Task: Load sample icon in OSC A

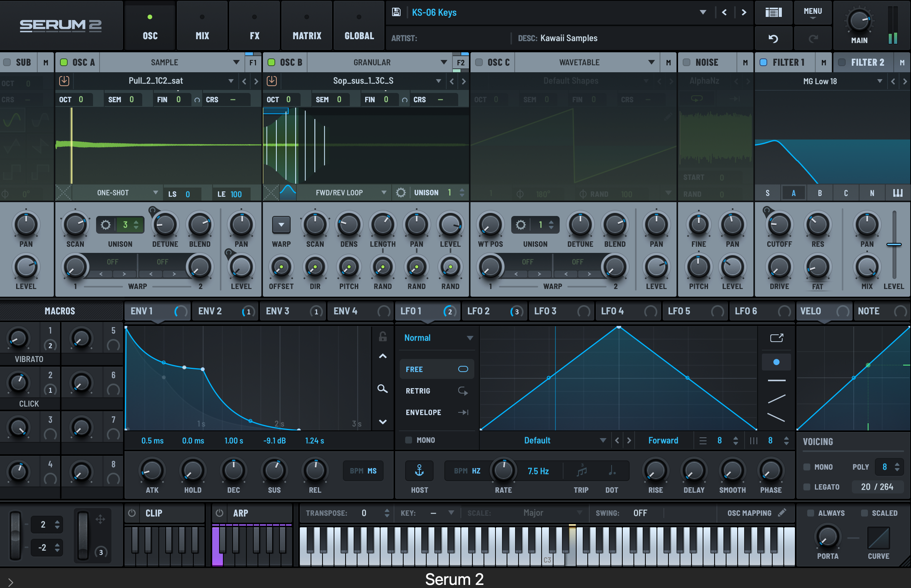Action: 64,81
